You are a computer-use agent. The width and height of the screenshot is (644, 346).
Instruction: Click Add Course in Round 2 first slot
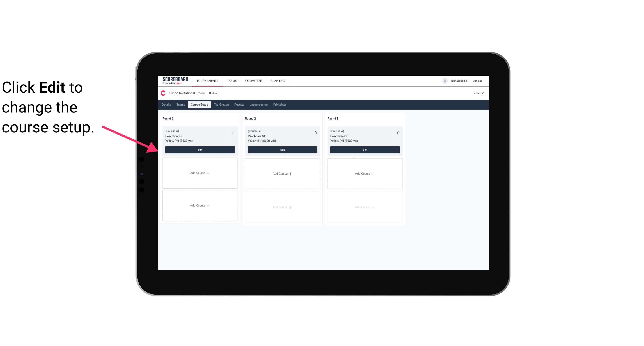[x=282, y=173]
